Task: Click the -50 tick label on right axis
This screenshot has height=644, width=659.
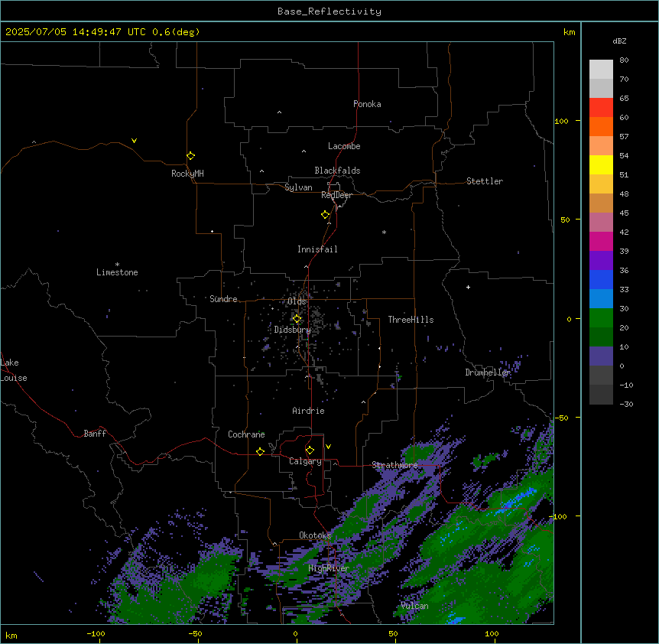Action: point(561,418)
